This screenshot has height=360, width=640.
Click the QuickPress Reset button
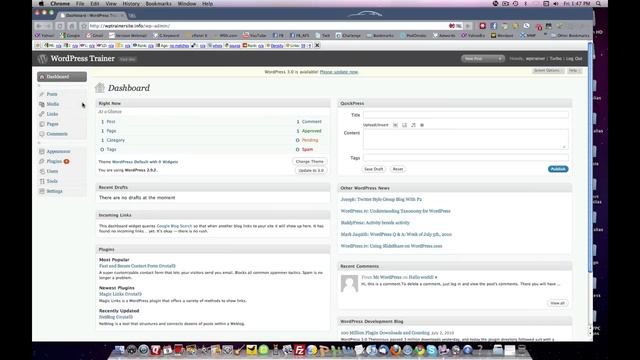tap(398, 169)
